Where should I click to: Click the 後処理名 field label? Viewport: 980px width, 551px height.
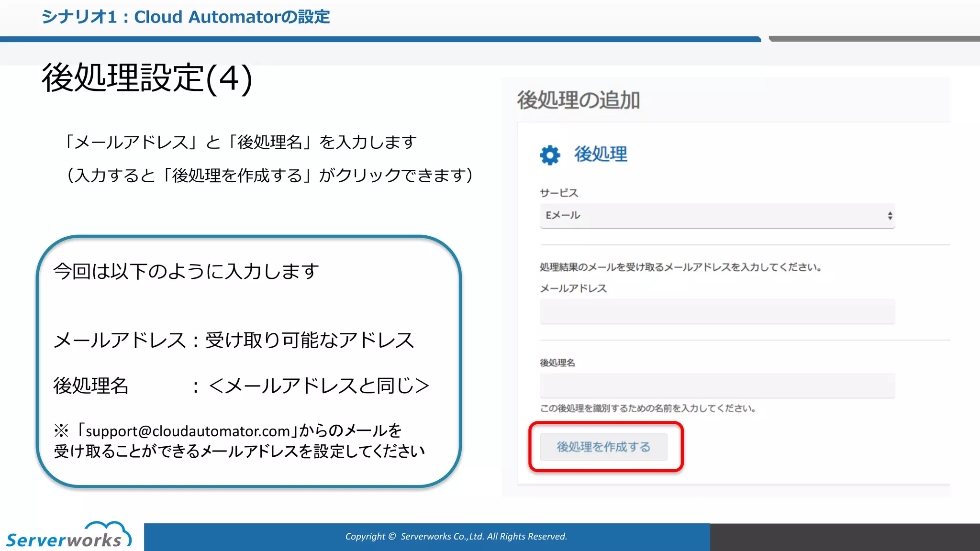click(x=557, y=363)
